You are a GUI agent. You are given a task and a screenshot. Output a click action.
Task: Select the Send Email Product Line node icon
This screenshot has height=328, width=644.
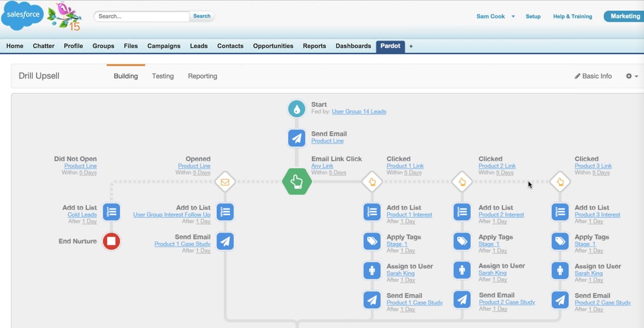(296, 138)
